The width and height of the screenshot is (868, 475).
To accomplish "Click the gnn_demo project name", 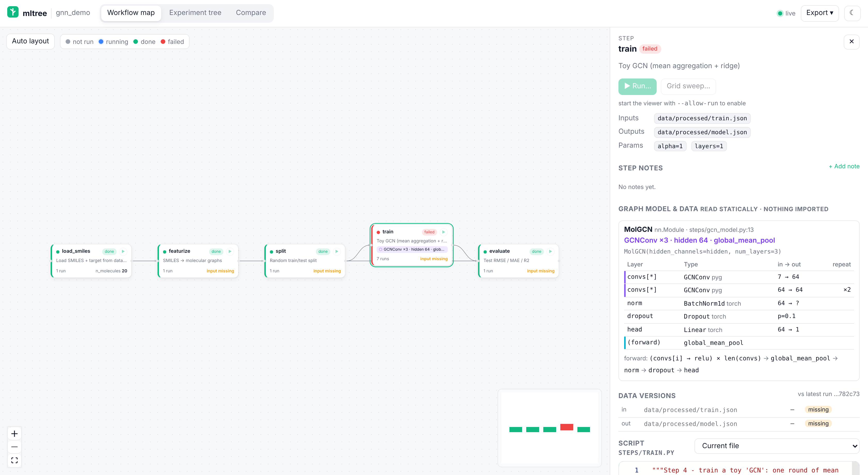I will [x=73, y=13].
